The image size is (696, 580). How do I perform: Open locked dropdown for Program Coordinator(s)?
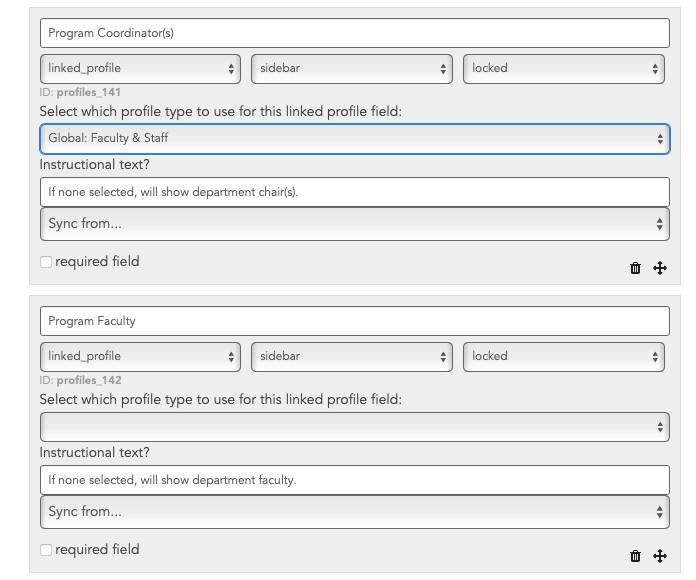tap(564, 69)
